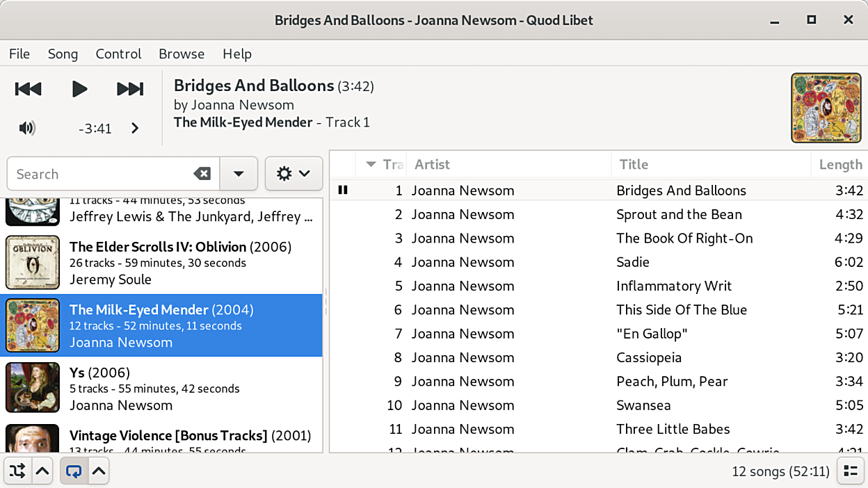Click the album cover art thumbnail at top right

pyautogui.click(x=826, y=108)
